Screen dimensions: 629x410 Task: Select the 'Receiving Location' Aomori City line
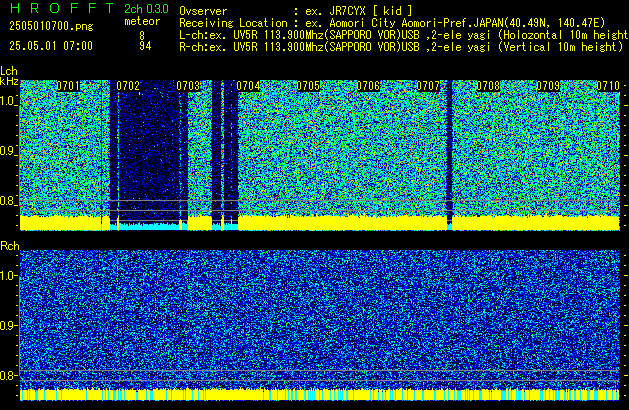point(392,23)
